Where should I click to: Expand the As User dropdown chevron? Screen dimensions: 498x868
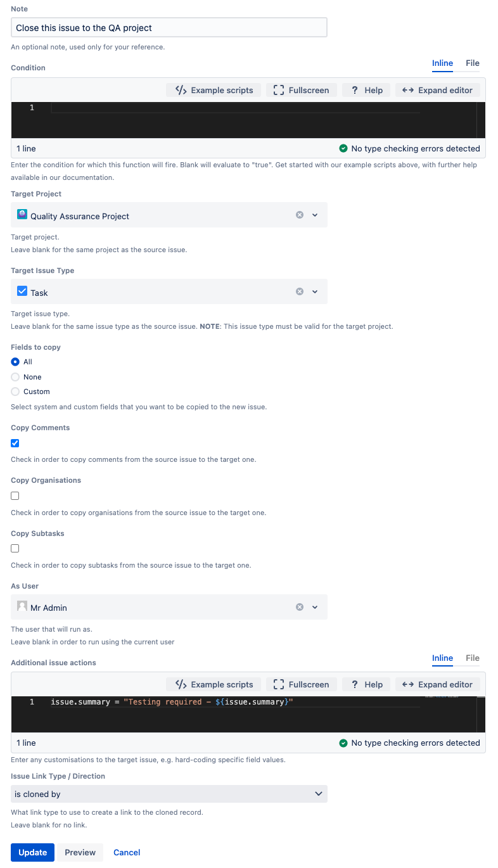tap(315, 607)
